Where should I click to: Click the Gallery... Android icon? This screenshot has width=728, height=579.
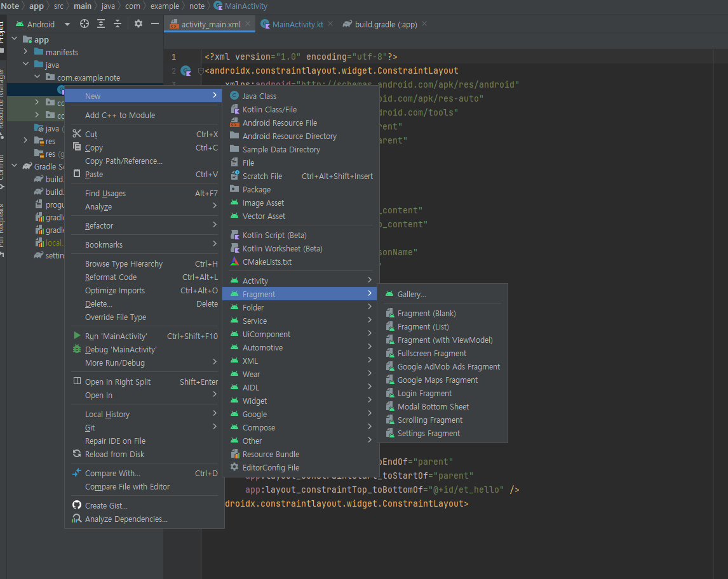(389, 294)
